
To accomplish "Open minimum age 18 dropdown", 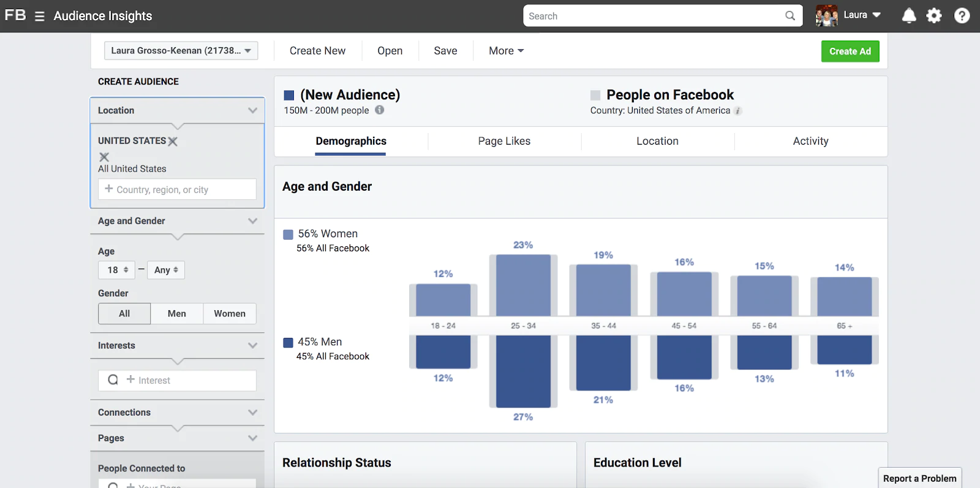I will [x=117, y=270].
